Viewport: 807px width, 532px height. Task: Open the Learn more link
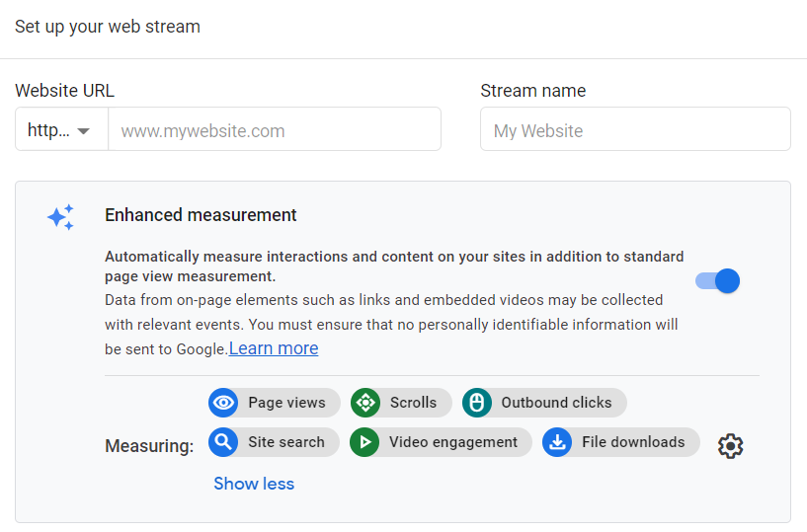tap(274, 348)
